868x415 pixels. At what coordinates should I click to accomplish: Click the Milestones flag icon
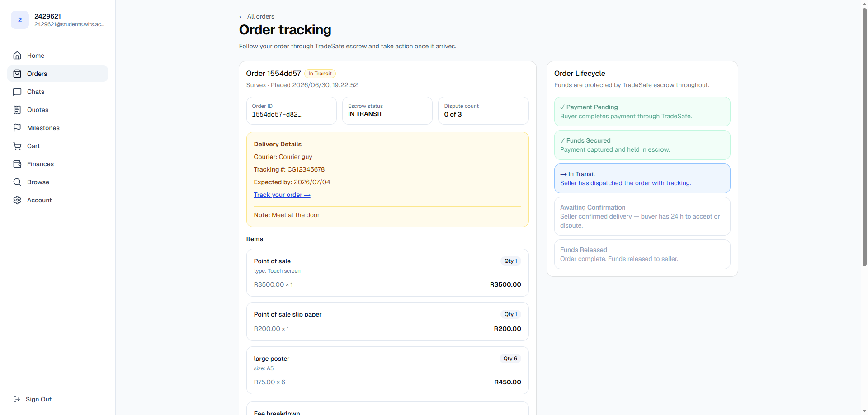pyautogui.click(x=17, y=128)
